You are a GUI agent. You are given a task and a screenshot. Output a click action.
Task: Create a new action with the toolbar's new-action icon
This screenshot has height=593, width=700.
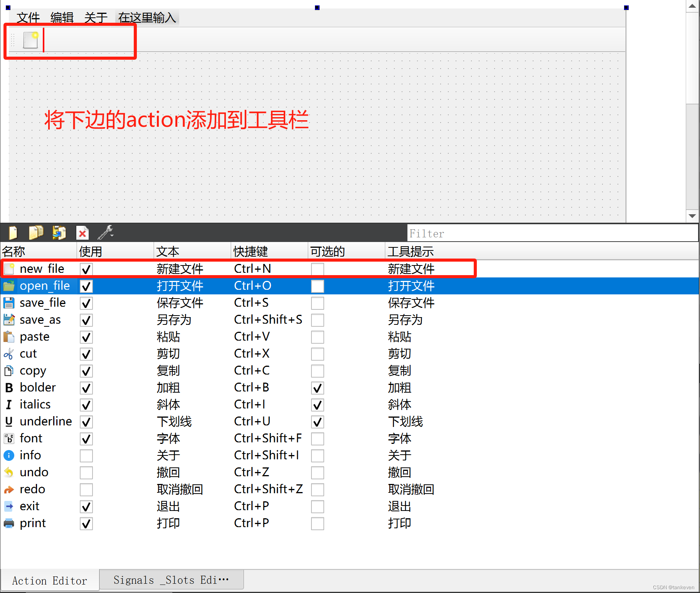(x=13, y=233)
